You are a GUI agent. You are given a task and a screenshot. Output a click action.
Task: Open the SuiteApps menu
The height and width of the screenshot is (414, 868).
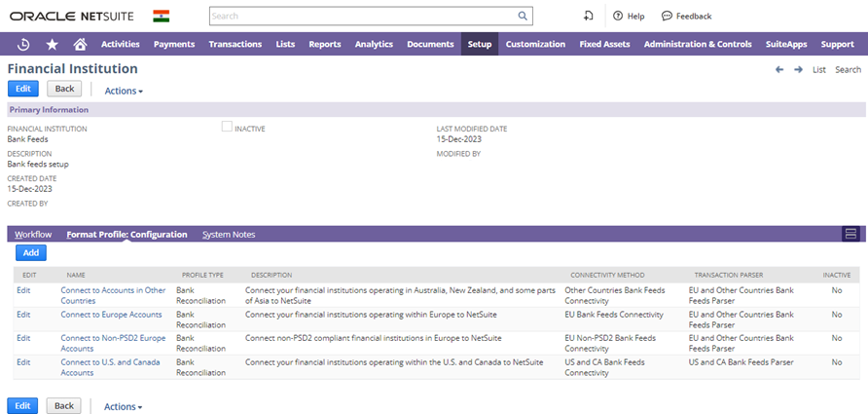(x=786, y=45)
